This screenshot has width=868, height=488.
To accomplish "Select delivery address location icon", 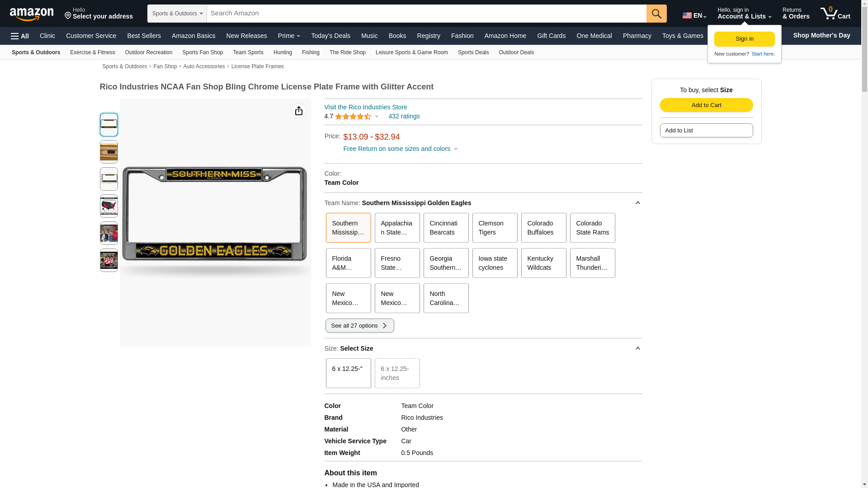I will point(68,16).
